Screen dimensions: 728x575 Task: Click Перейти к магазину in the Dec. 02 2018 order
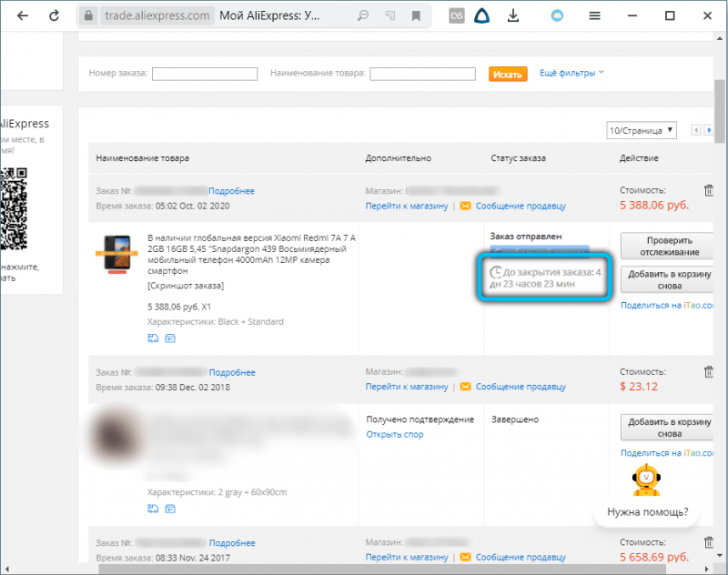407,387
